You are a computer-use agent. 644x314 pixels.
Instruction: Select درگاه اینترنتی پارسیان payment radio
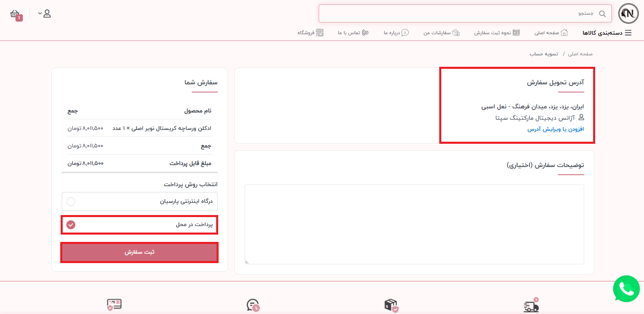tap(71, 202)
